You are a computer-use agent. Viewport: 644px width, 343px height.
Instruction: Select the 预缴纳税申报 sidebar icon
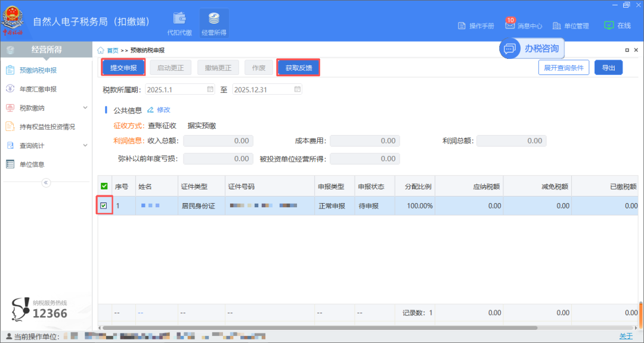click(x=10, y=70)
